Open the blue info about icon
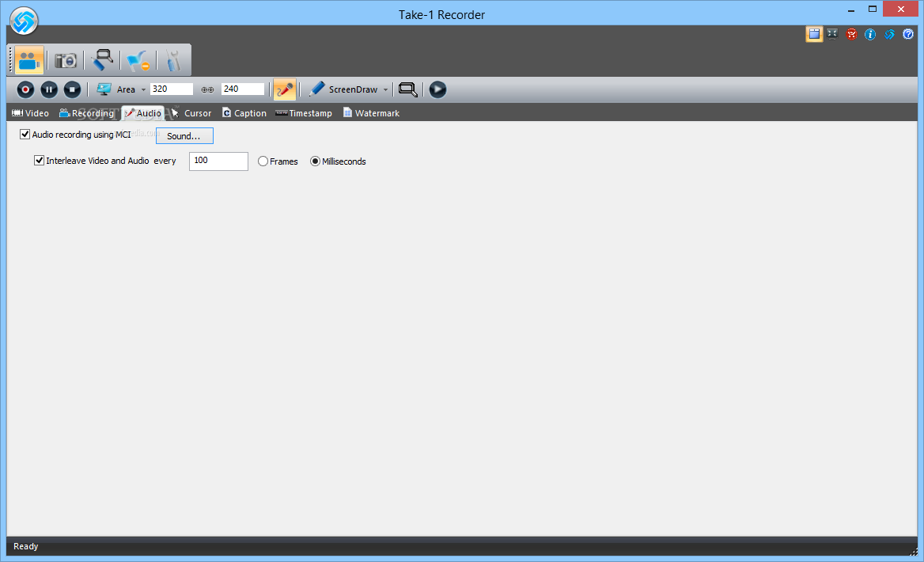Screen dimensions: 924x562 870,34
